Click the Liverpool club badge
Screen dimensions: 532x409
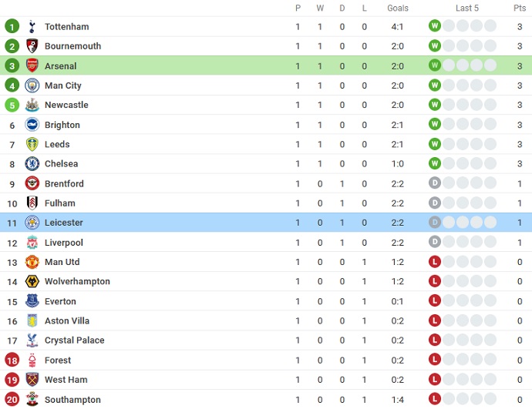click(x=32, y=243)
